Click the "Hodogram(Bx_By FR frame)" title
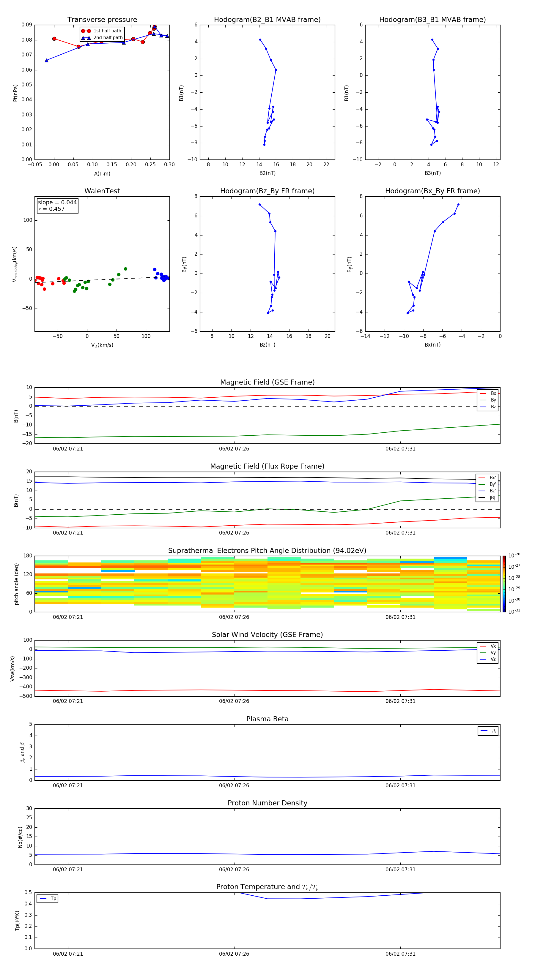 tap(432, 191)
